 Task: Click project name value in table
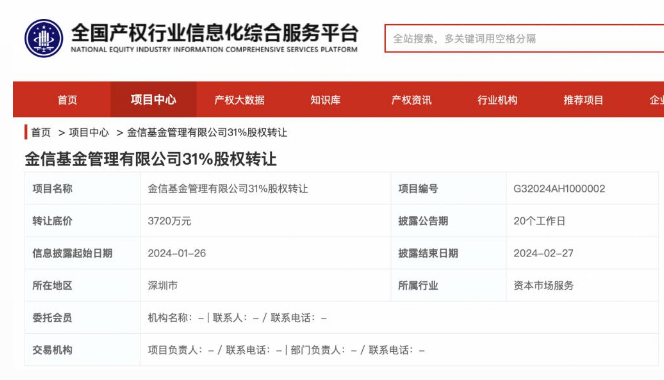point(228,189)
